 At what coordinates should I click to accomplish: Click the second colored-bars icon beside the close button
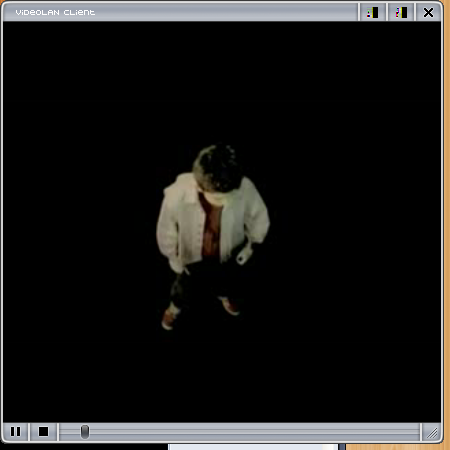[401, 13]
